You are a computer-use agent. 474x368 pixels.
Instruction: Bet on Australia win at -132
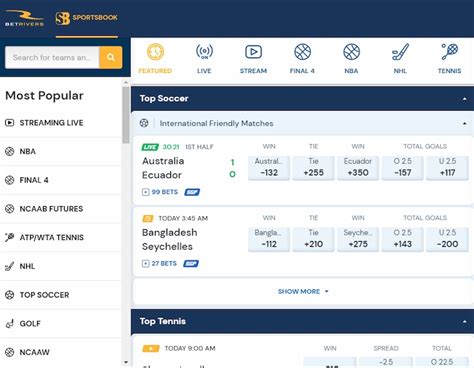click(269, 168)
